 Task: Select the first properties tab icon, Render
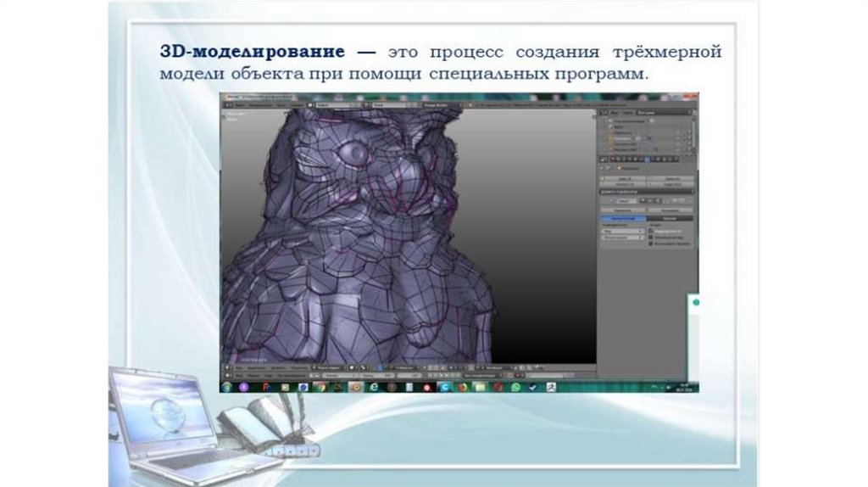(614, 160)
